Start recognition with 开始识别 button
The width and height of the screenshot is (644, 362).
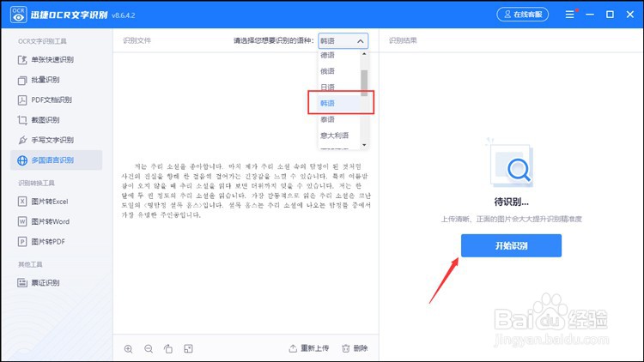pyautogui.click(x=511, y=245)
